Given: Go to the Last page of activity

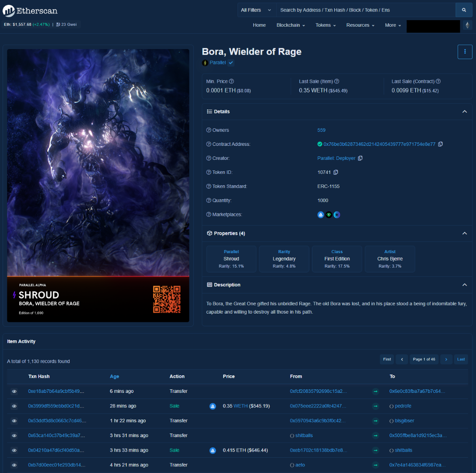Looking at the screenshot, I should tap(461, 359).
